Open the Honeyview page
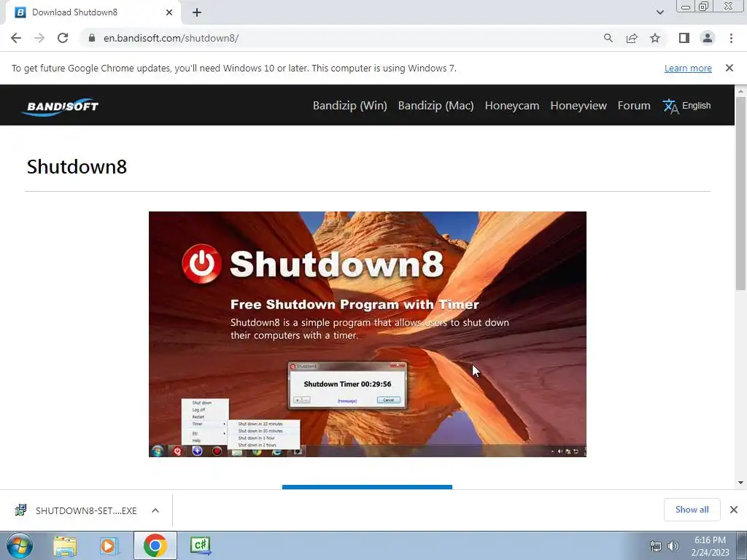The width and height of the screenshot is (747, 560). (x=578, y=106)
